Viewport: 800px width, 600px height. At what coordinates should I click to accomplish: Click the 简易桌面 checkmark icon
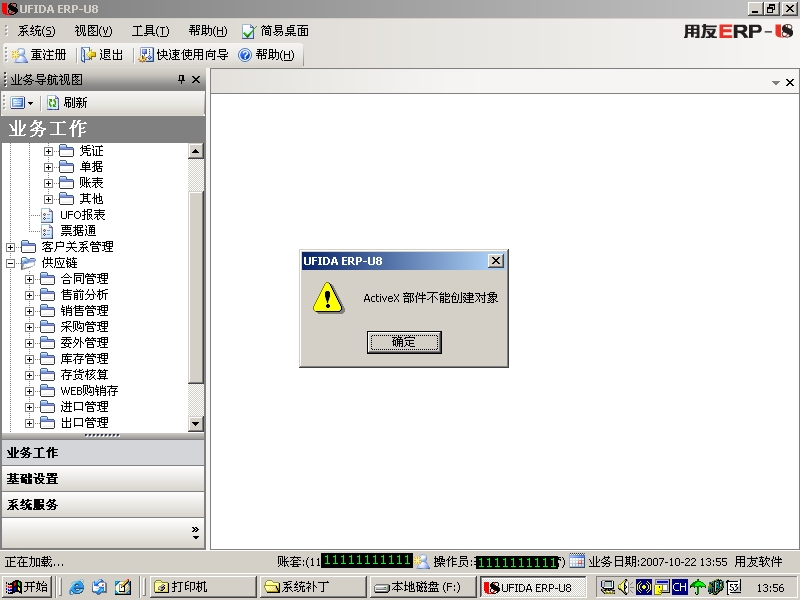click(x=248, y=31)
